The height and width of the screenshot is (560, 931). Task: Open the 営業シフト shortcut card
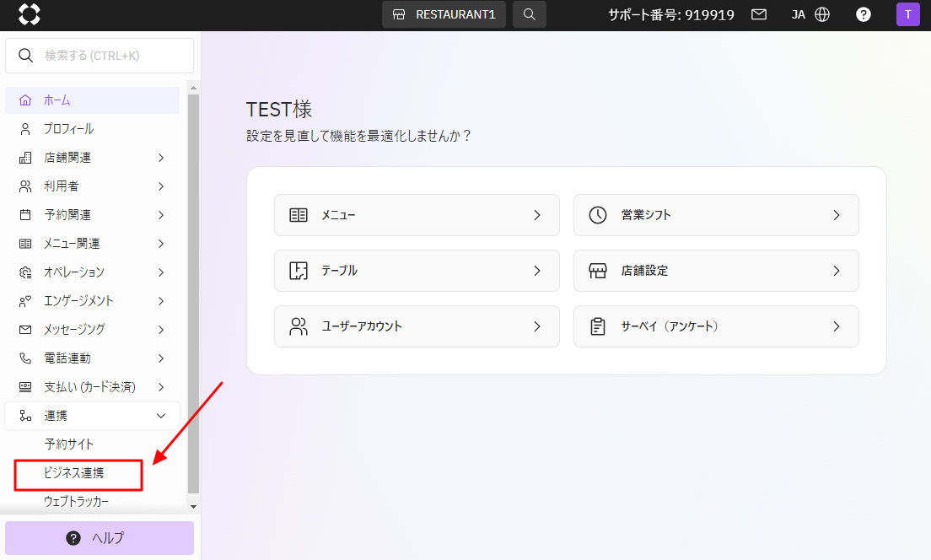point(716,215)
